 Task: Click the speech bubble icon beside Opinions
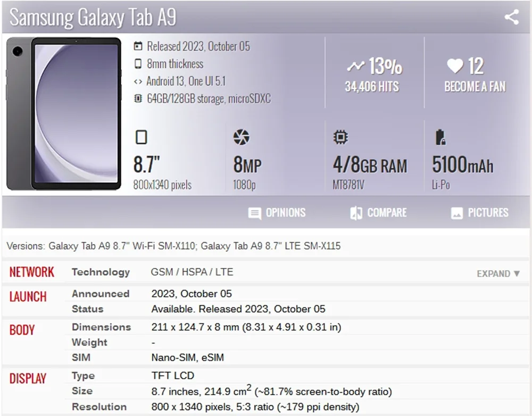pyautogui.click(x=254, y=213)
